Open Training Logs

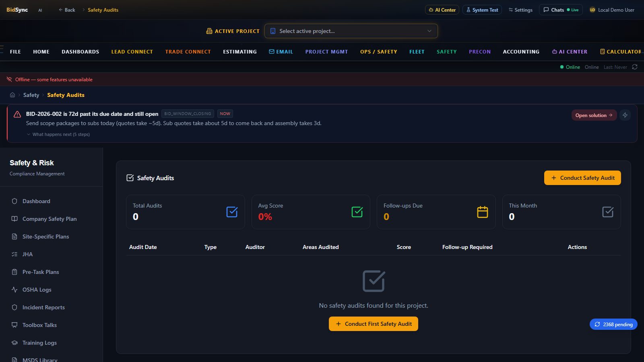(51, 343)
